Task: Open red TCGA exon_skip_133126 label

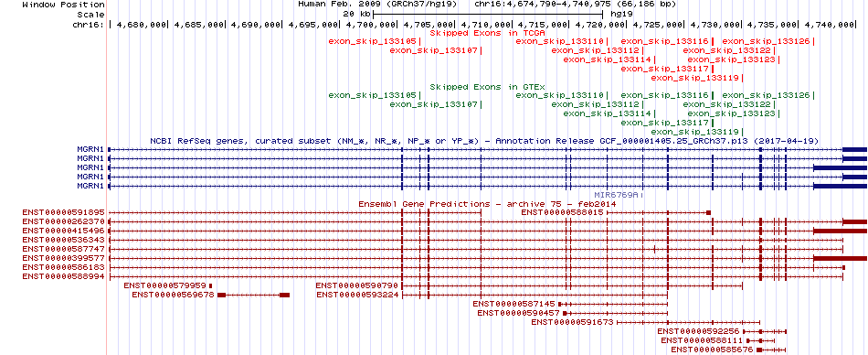Action: (767, 41)
